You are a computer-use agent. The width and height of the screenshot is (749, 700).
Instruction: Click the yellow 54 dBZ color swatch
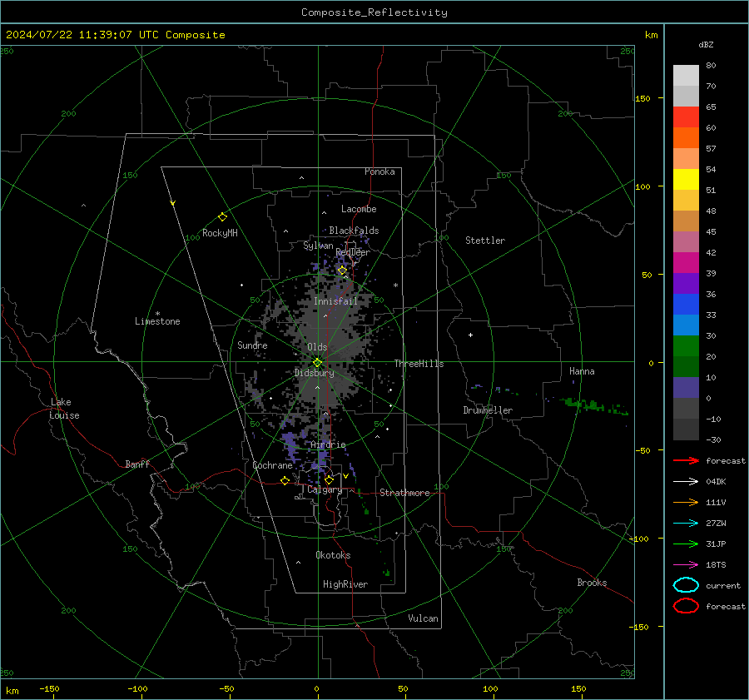point(686,179)
